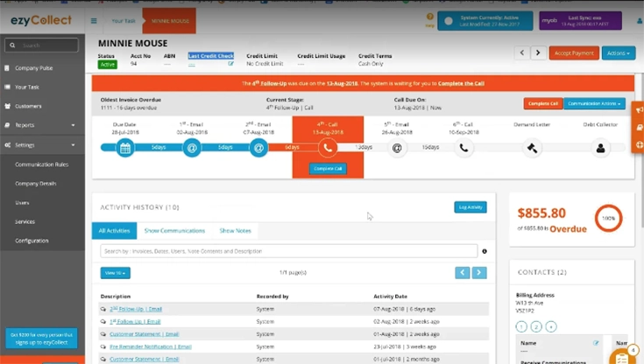Click the conversation icon beside 2nd Follow-Up row
Image resolution: width=644 pixels, height=364 pixels.
pyautogui.click(x=103, y=309)
